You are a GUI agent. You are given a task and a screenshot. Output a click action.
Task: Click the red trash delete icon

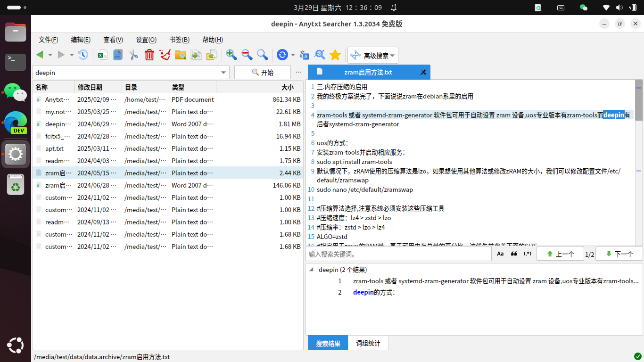[149, 55]
